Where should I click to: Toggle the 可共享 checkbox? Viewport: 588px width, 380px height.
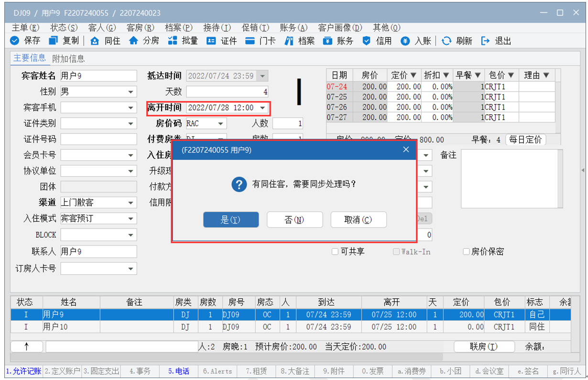click(x=335, y=251)
